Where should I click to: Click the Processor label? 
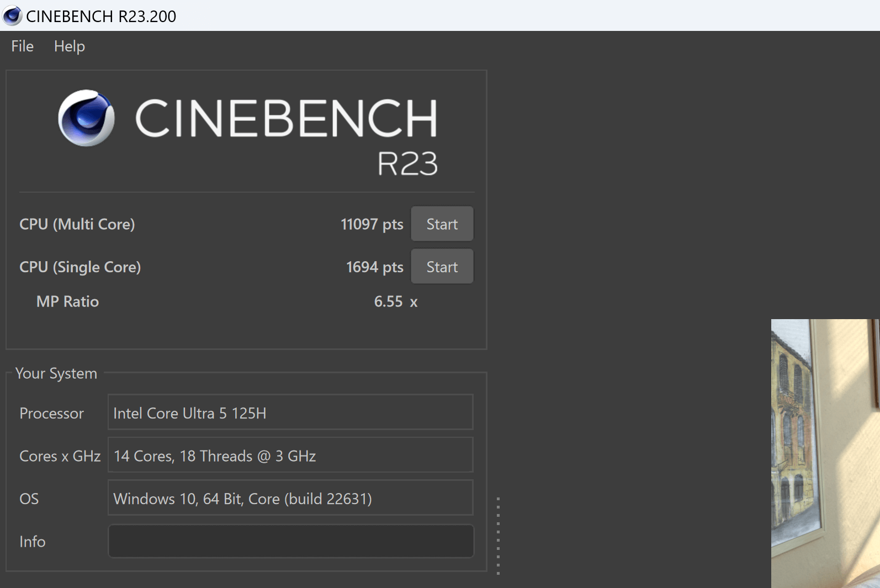(x=52, y=414)
